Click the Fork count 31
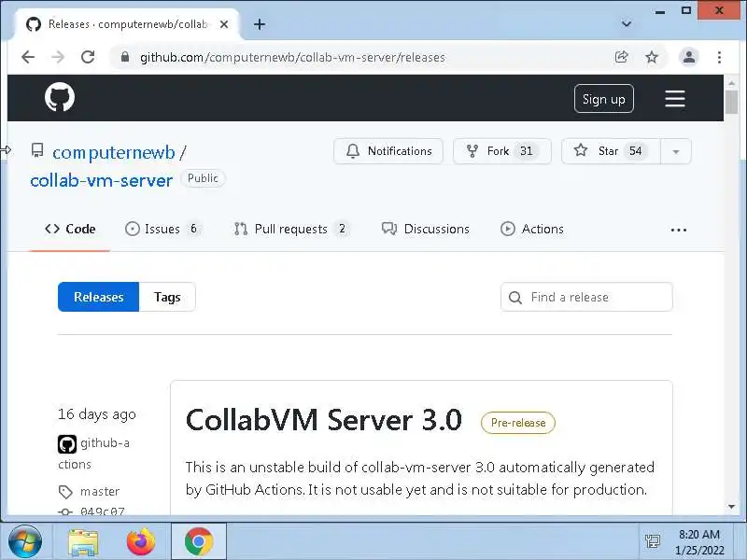The height and width of the screenshot is (560, 747). pyautogui.click(x=526, y=151)
